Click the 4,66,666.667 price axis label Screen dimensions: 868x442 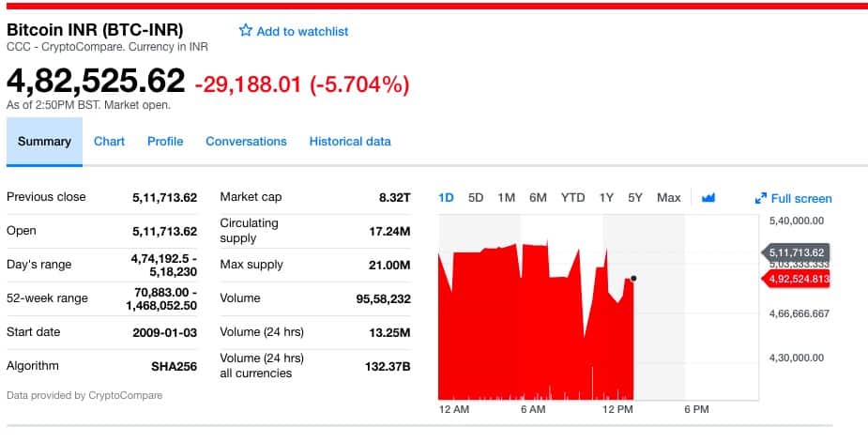pyautogui.click(x=799, y=313)
